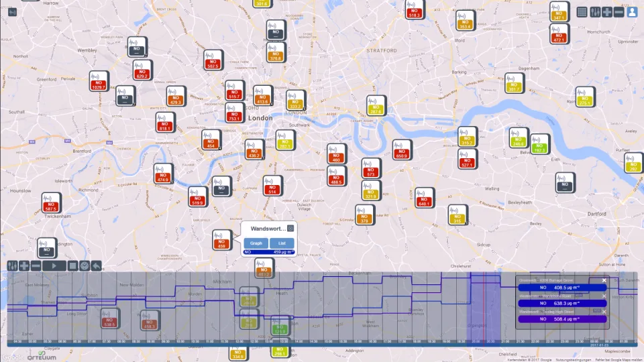
Task: Select the NO 192.3 green sensor marker
Action: (x=539, y=144)
